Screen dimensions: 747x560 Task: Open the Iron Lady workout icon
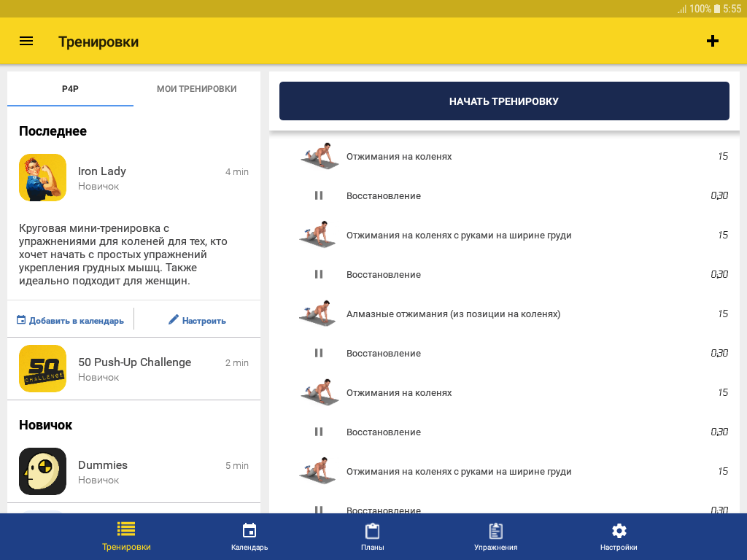pyautogui.click(x=42, y=177)
